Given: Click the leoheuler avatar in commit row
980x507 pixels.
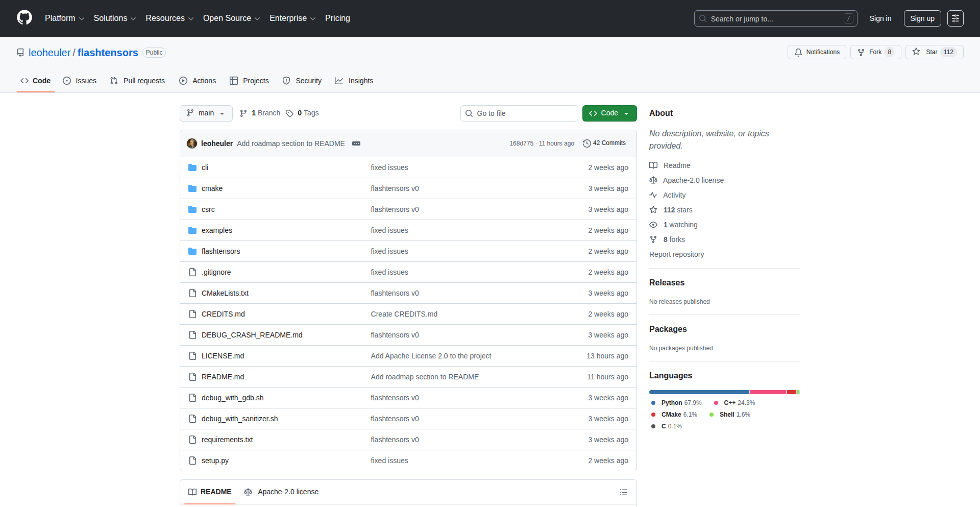Looking at the screenshot, I should tap(192, 143).
